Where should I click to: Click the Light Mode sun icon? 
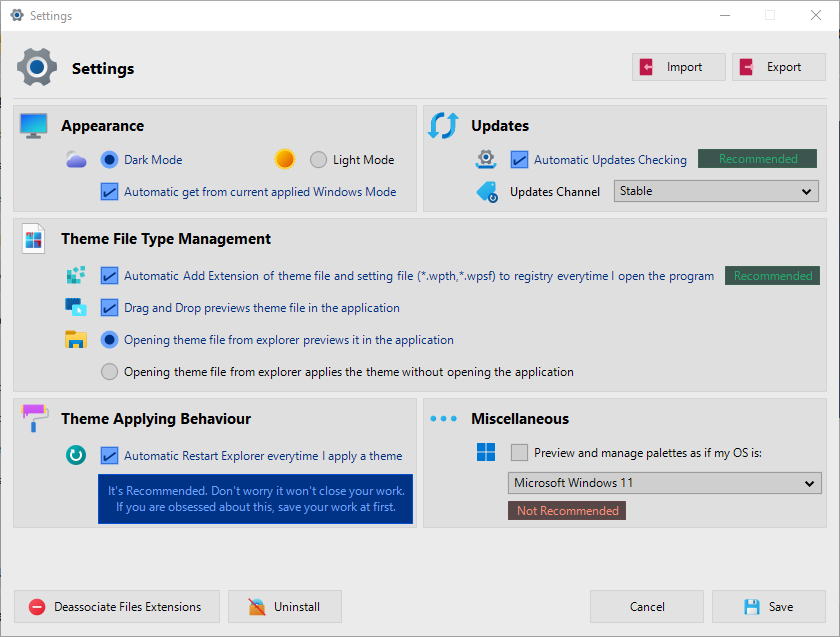point(284,160)
